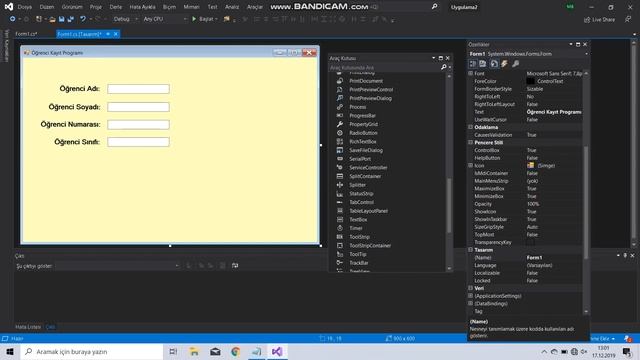Select TextBox control in the toolbox
640x360 pixels.
(358, 220)
